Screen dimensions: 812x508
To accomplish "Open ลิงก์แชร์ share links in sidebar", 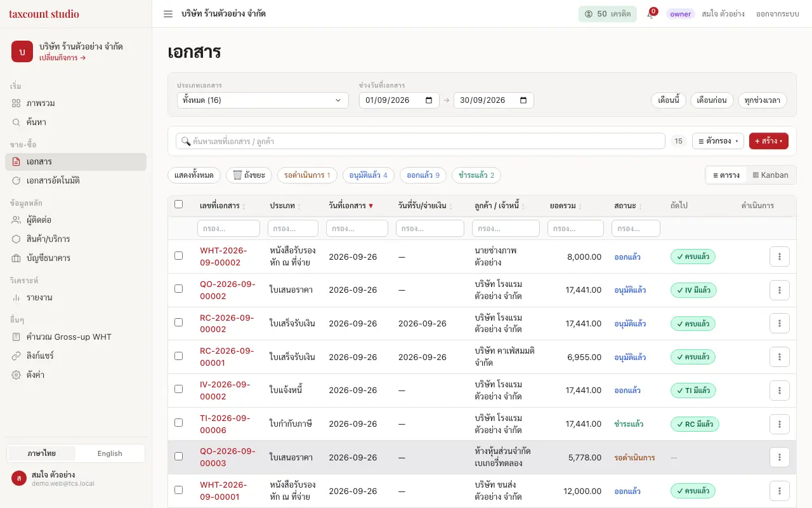I will click(x=76, y=356).
